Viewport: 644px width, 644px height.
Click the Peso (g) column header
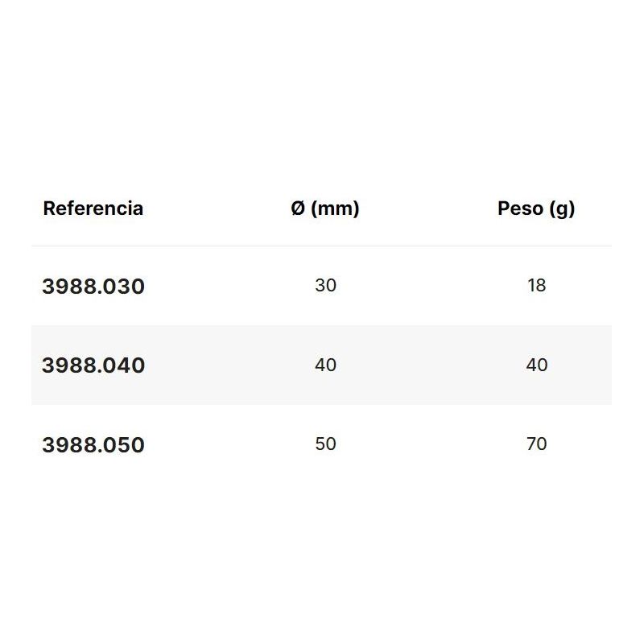(536, 208)
